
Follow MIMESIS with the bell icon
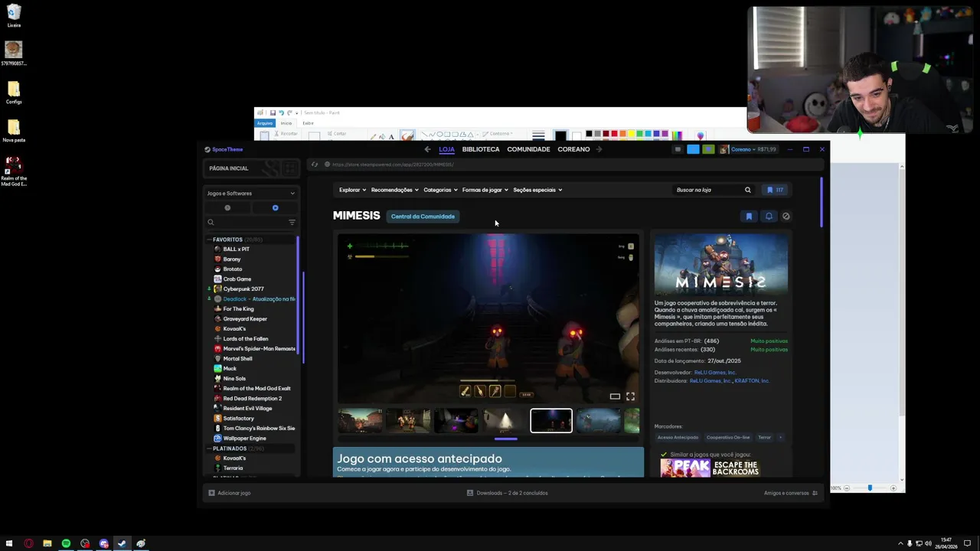tap(769, 217)
